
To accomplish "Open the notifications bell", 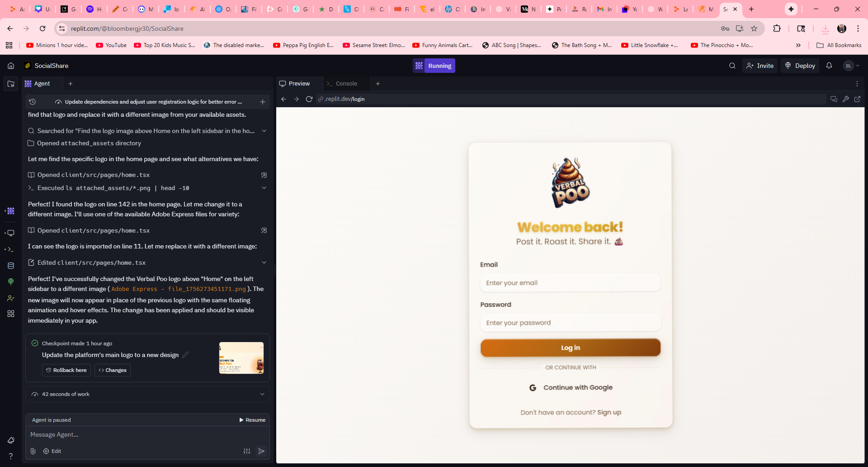I will click(x=829, y=66).
